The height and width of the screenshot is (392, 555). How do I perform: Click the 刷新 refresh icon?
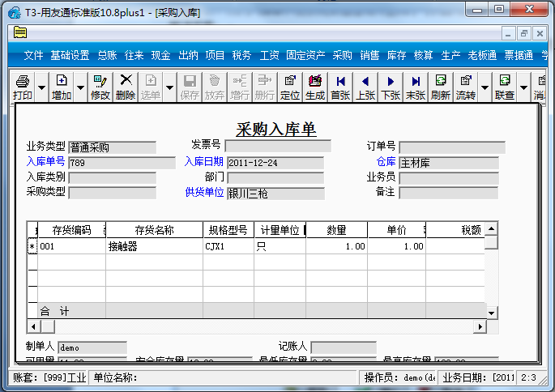click(441, 87)
